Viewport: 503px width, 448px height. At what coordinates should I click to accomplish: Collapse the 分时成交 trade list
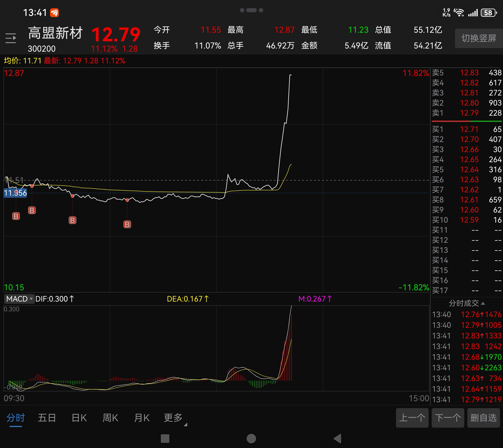coord(467,303)
